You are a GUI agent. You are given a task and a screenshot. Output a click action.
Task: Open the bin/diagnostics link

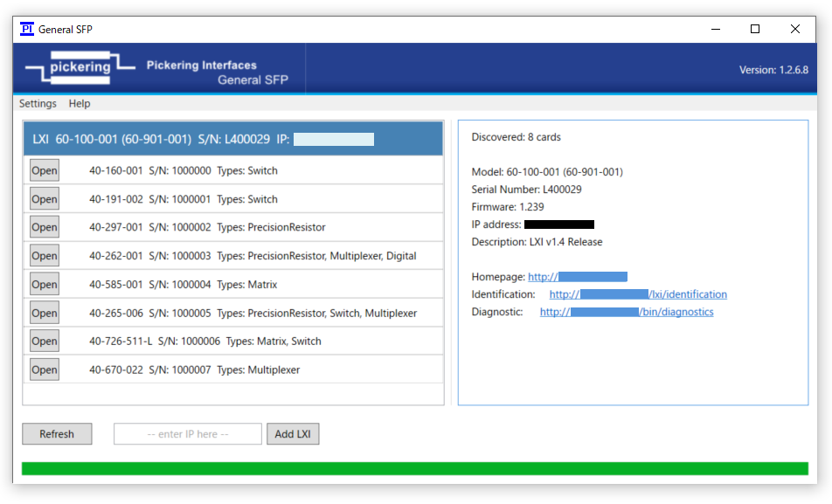[x=627, y=312]
